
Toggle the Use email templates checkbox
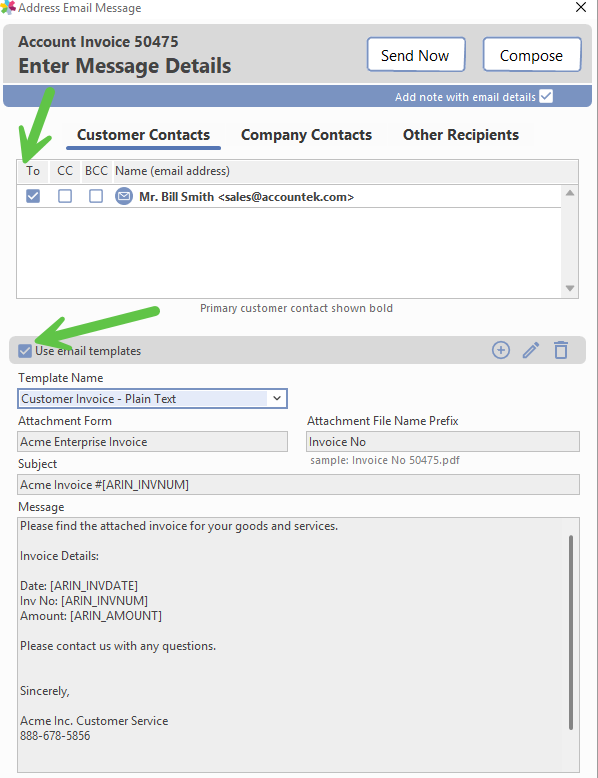click(x=25, y=351)
